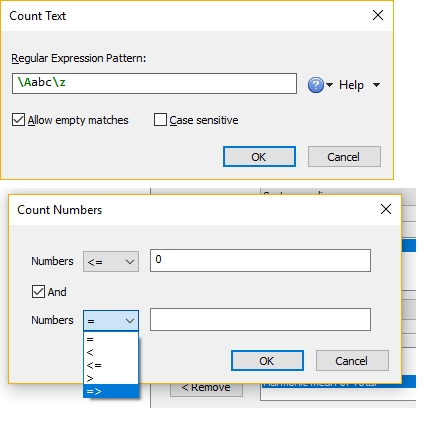Image resolution: width=428 pixels, height=426 pixels.
Task: Open the first Numbers operator combo box
Action: tap(111, 262)
